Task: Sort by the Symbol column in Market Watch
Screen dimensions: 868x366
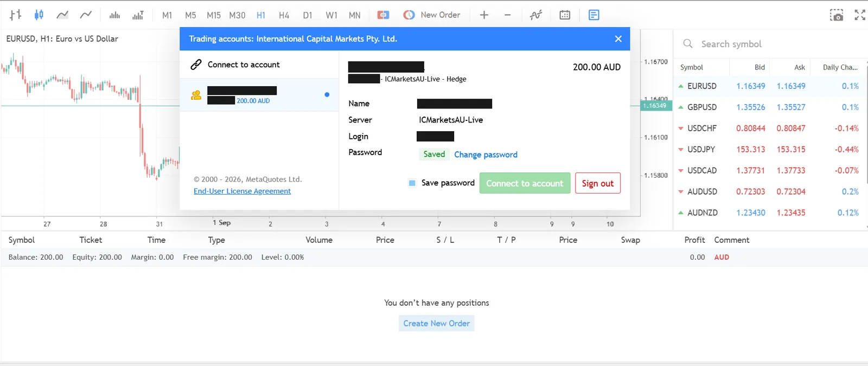Action: point(692,67)
